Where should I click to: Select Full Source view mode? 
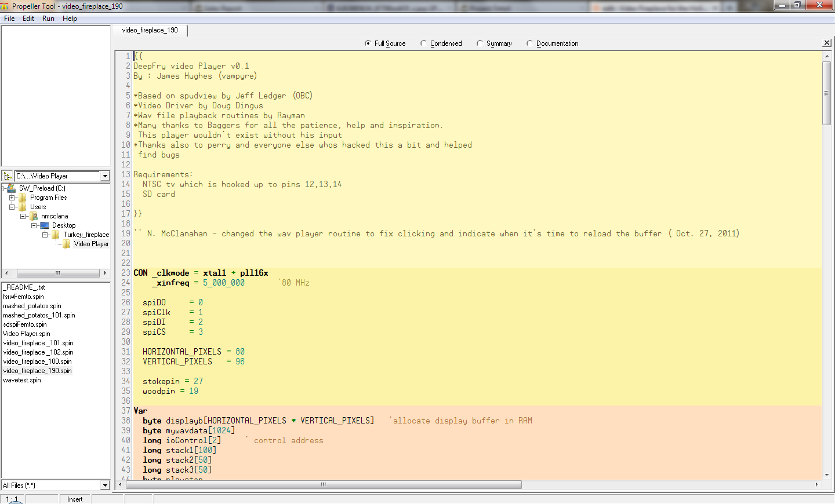(x=385, y=43)
